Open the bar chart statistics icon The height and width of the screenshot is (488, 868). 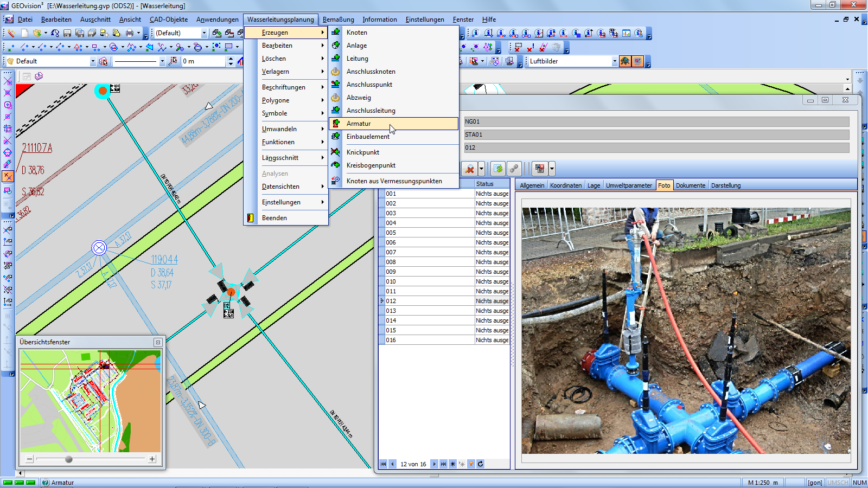tap(626, 33)
